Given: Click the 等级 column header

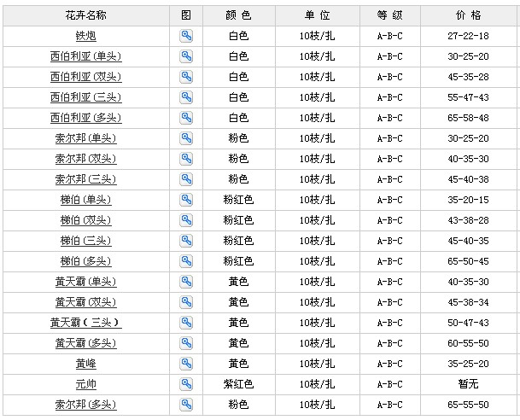Looking at the screenshot, I should tap(390, 15).
